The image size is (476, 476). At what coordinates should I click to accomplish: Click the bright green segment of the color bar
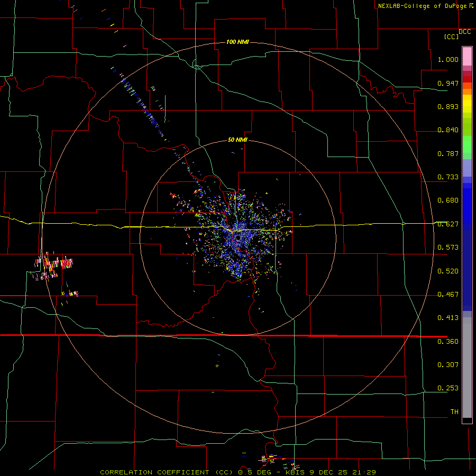(467, 144)
